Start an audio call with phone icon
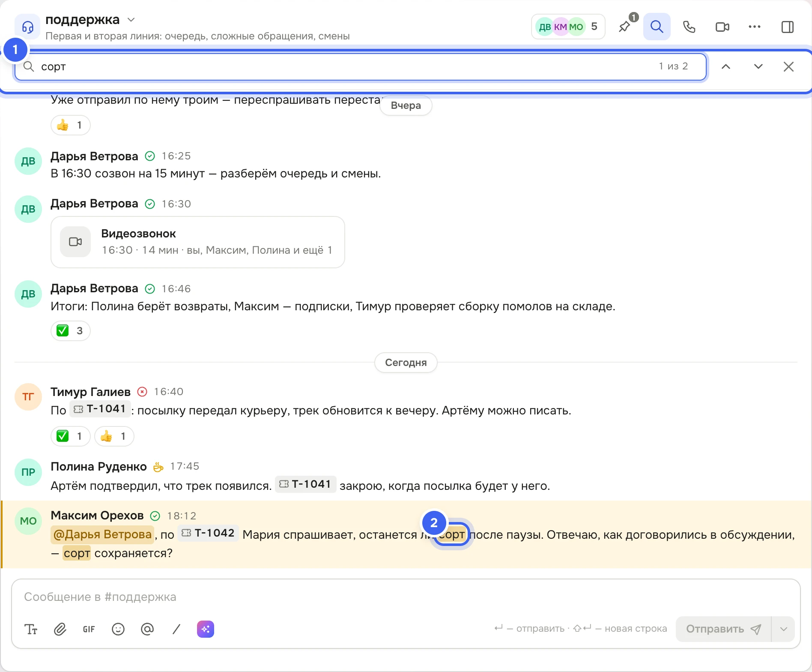This screenshot has width=812, height=672. pyautogui.click(x=689, y=27)
